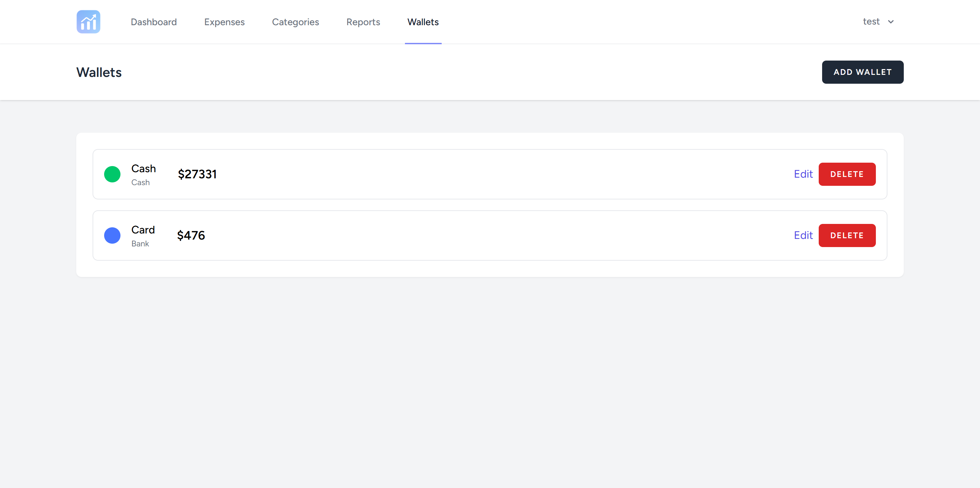This screenshot has width=980, height=488.
Task: Click the blue Card wallet color dot
Action: pos(112,235)
